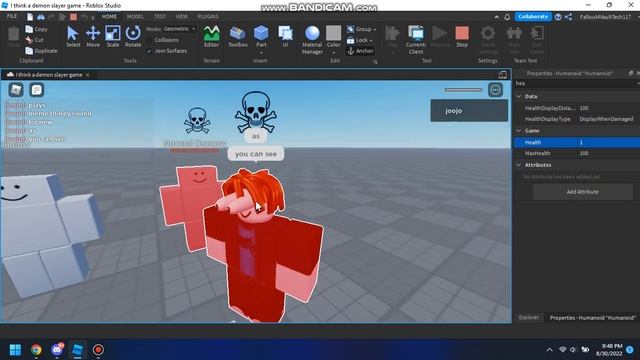Open the Material Manager
The height and width of the screenshot is (360, 640).
[x=312, y=40]
